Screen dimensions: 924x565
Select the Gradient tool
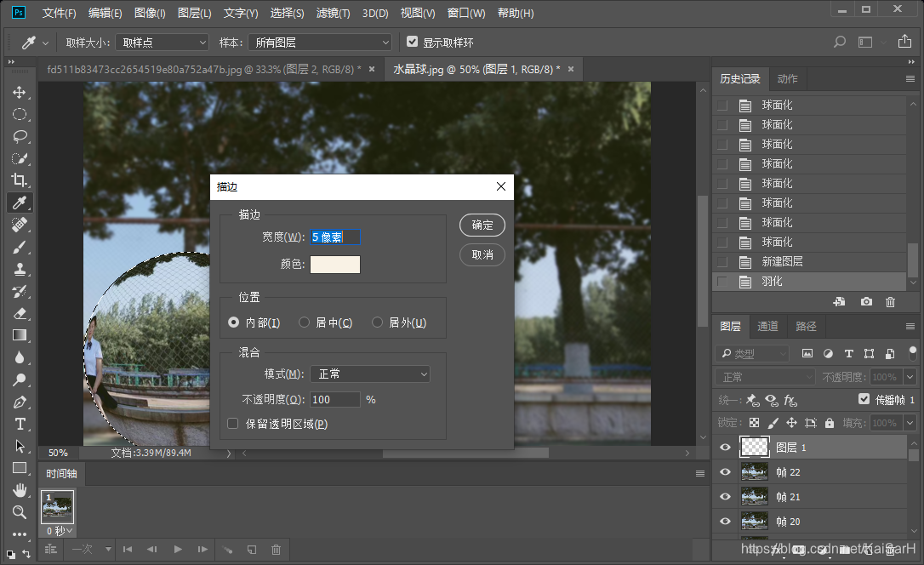20,335
